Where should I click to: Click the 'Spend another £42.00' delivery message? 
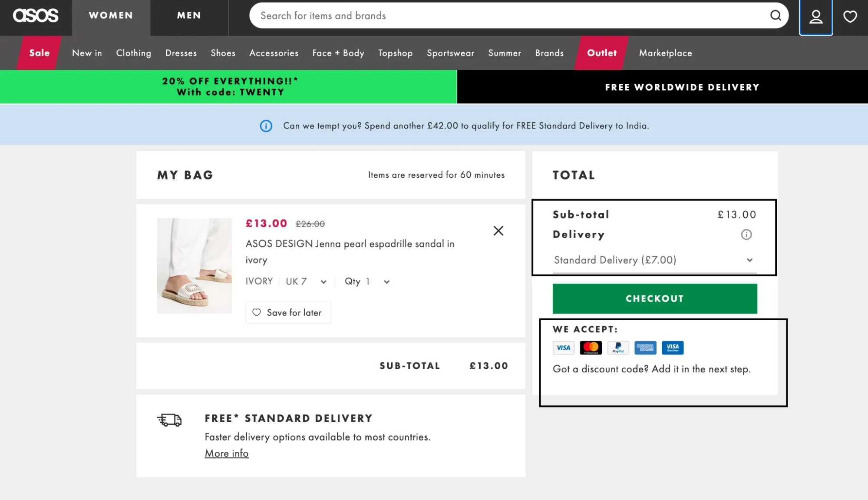point(466,126)
